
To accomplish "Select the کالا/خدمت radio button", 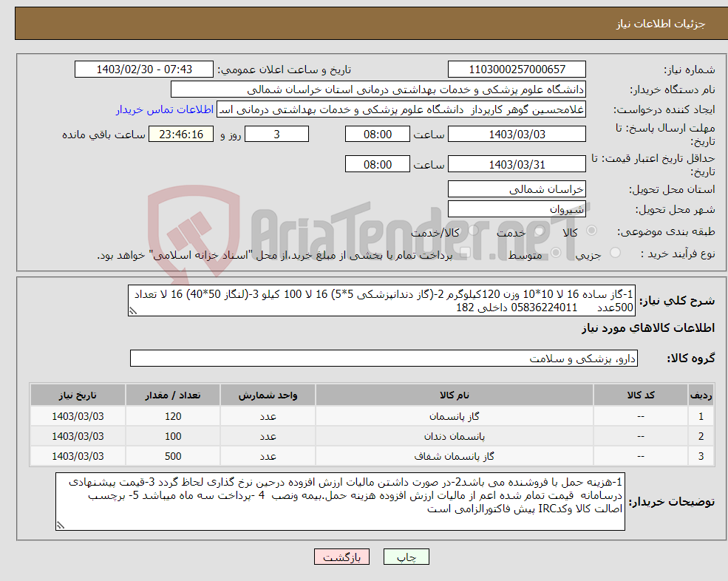I will tap(473, 231).
